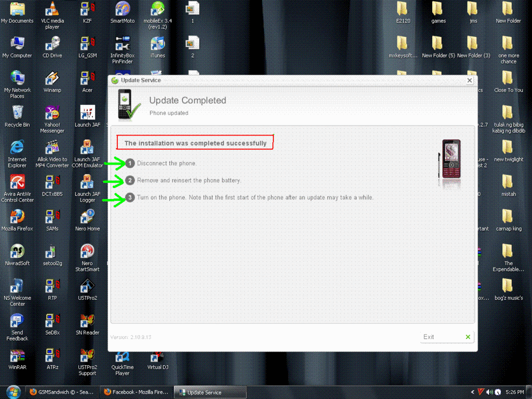Screen dimensions: 532x399
Task: Open the games folder
Action: tap(438, 13)
